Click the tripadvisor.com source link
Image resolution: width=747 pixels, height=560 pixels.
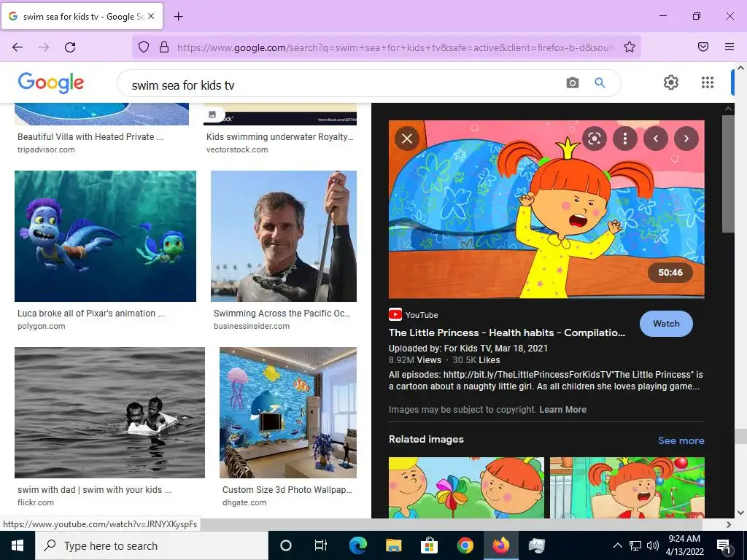[x=46, y=149]
